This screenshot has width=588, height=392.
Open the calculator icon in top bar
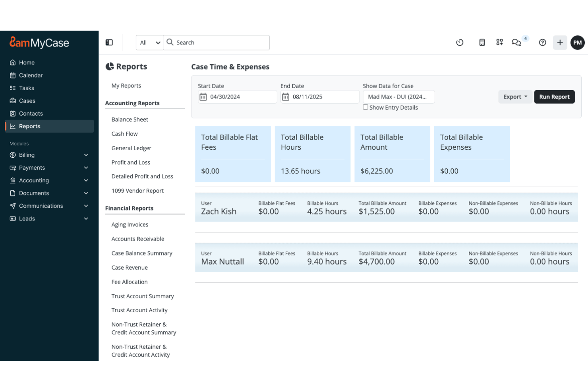click(x=482, y=42)
